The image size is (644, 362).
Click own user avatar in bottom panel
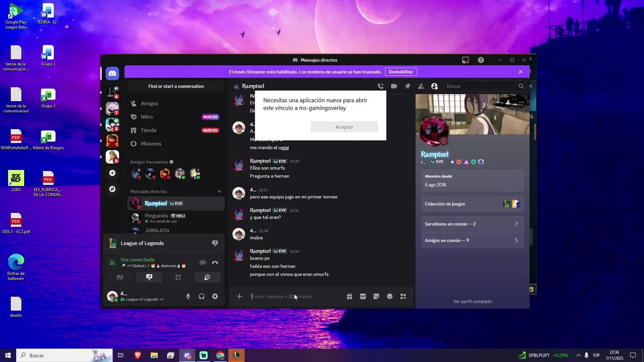pyautogui.click(x=112, y=297)
